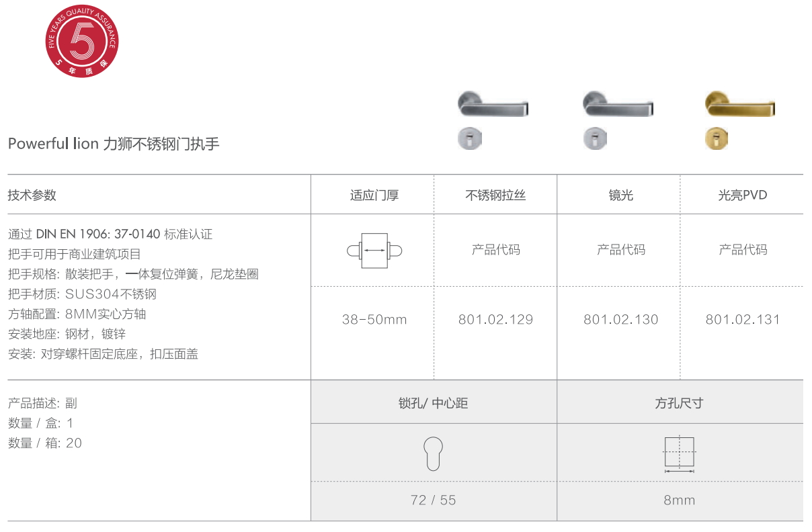Viewport: 812px width, 532px height.
Task: Click the 锁孔/ 中心距 section header
Action: click(x=433, y=403)
